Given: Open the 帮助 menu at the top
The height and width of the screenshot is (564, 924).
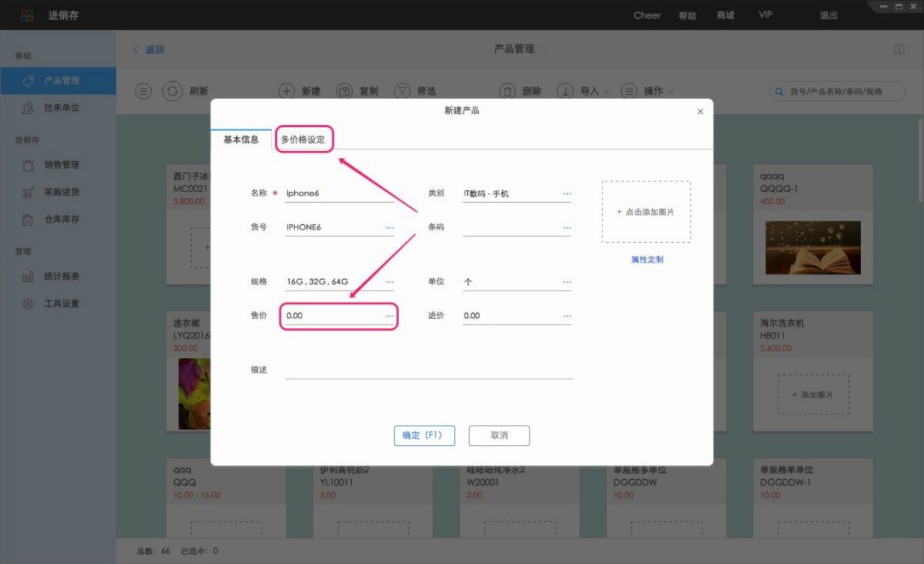Looking at the screenshot, I should (x=688, y=15).
